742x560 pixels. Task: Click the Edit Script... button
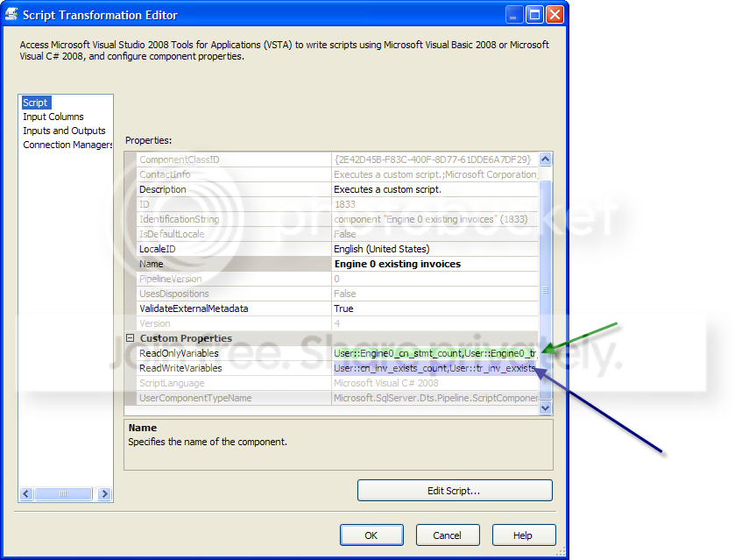pos(455,491)
